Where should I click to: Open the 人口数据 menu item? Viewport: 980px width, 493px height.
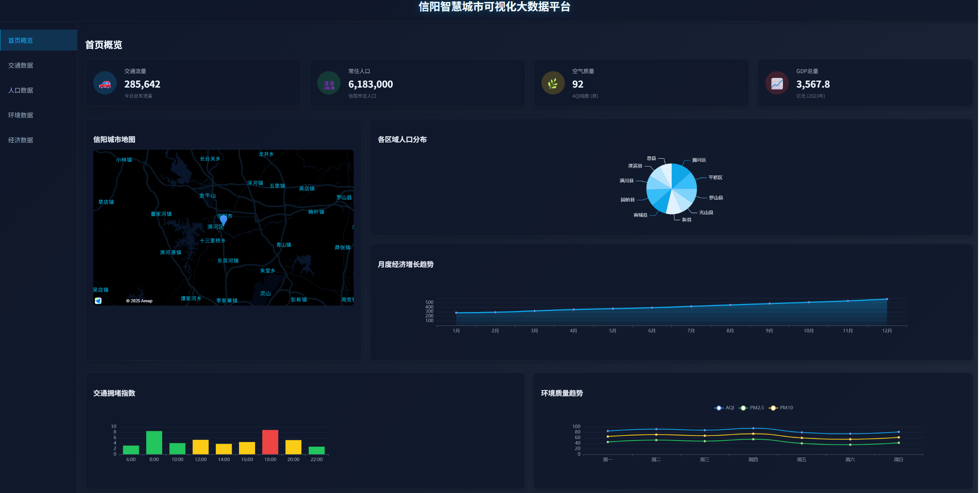(x=21, y=90)
